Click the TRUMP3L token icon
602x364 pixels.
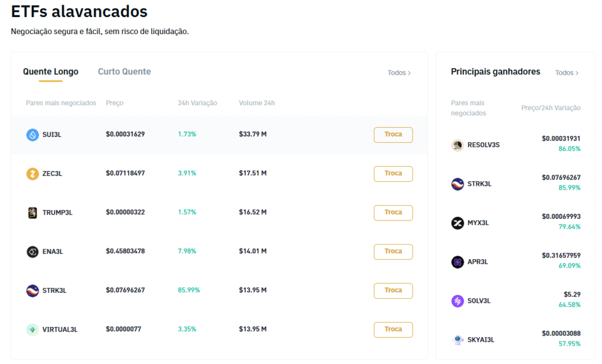(x=32, y=213)
